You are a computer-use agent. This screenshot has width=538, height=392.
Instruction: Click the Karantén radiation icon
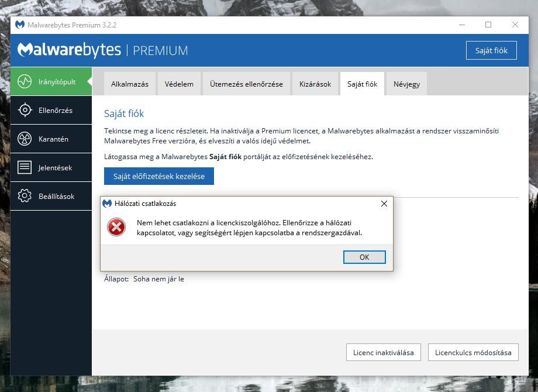click(25, 139)
